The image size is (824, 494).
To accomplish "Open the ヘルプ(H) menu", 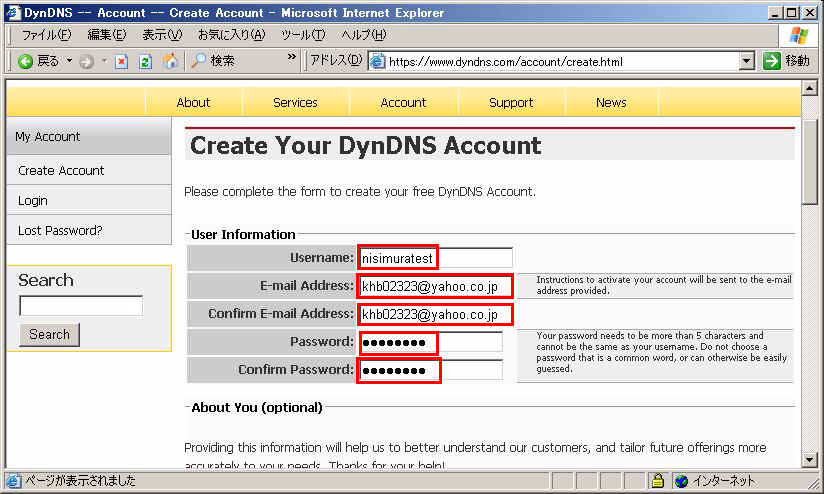I will click(364, 35).
